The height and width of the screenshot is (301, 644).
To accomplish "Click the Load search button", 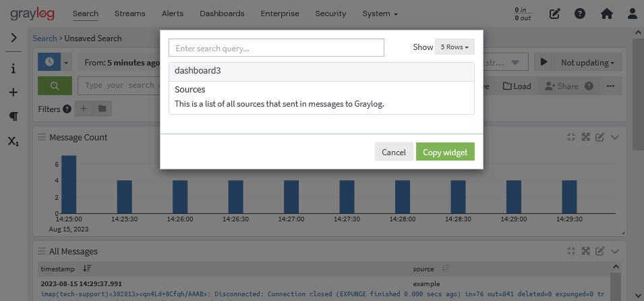I will [x=517, y=86].
